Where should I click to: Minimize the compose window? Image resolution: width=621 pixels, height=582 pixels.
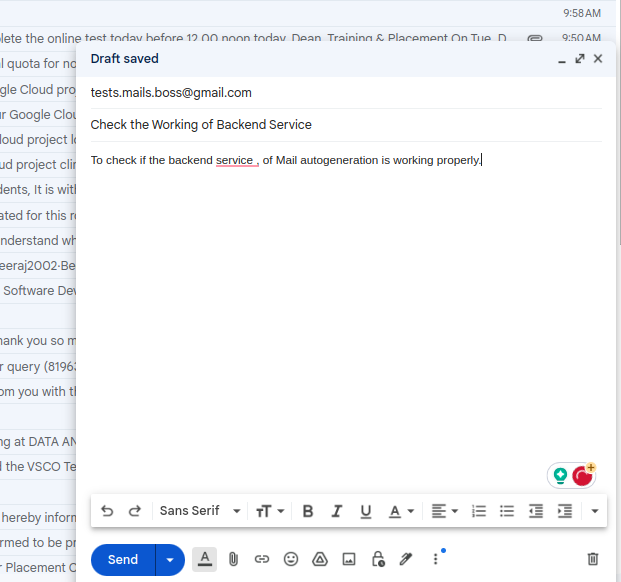click(x=562, y=59)
